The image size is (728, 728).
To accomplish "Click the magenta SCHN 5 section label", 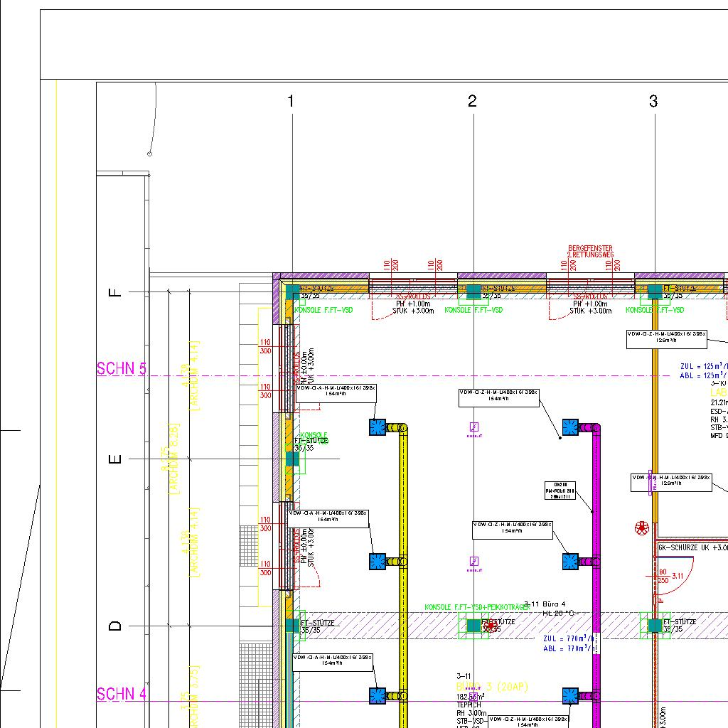I will pyautogui.click(x=121, y=369).
